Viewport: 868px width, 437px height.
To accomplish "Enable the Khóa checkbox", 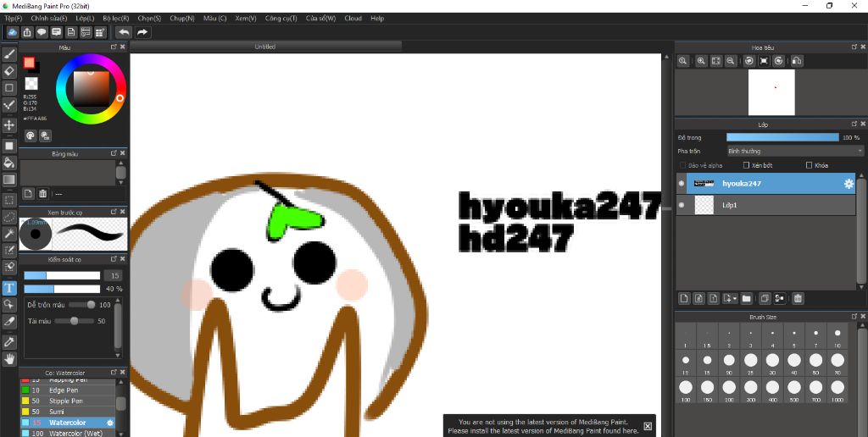I will [x=809, y=165].
